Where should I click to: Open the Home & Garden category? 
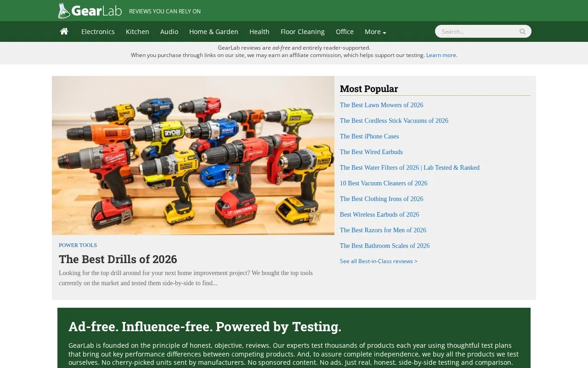(x=214, y=32)
